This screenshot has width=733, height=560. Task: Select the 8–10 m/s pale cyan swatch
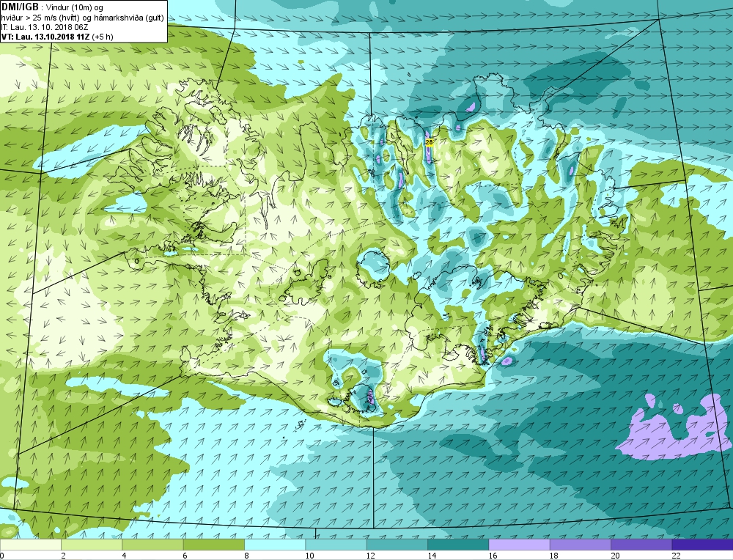point(275,545)
